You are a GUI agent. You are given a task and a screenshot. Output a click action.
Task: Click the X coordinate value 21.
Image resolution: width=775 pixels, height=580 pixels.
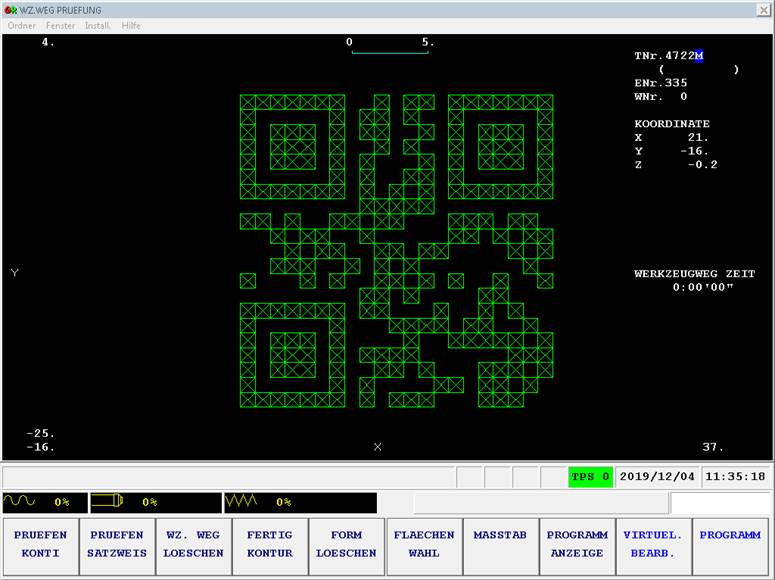coord(698,137)
